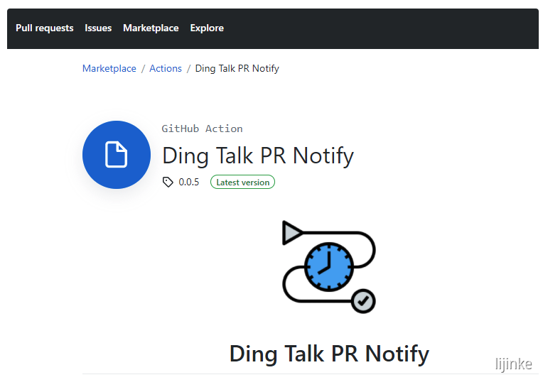Open Explore in top navigation
The height and width of the screenshot is (392, 543).
207,28
